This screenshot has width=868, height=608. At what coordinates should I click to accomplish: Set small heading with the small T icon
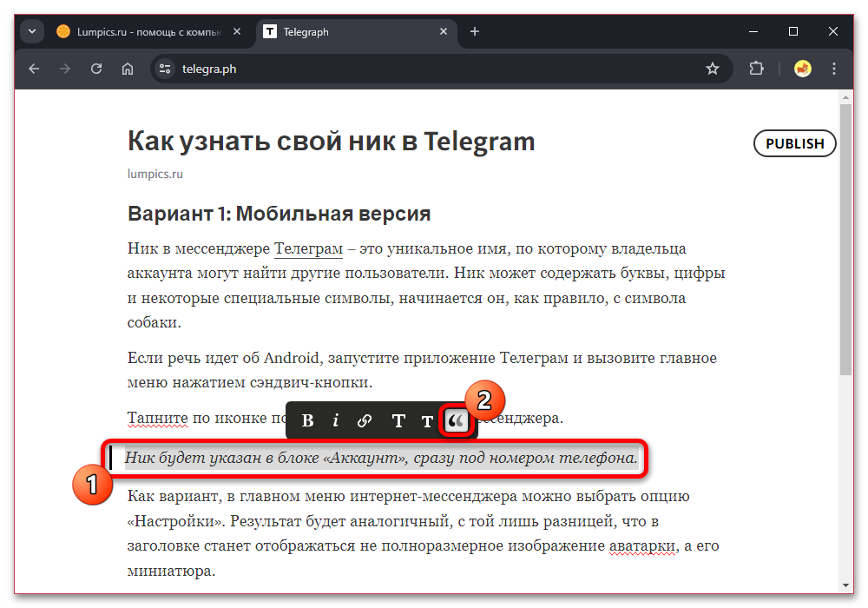427,421
